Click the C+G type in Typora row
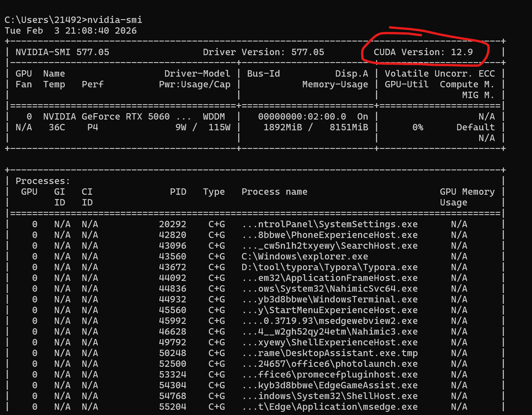The height and width of the screenshot is (415, 532). point(217,267)
